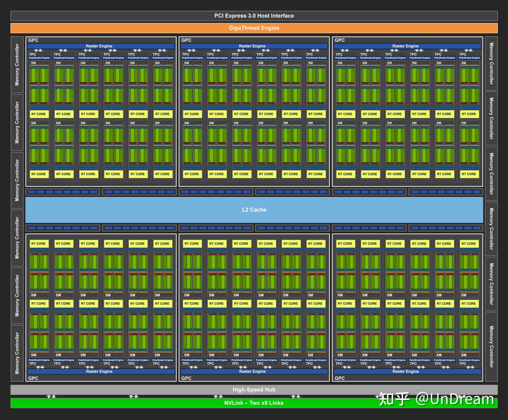This screenshot has height=420, width=508.
Task: Select the GPC label of top-right cluster
Action: pos(339,40)
